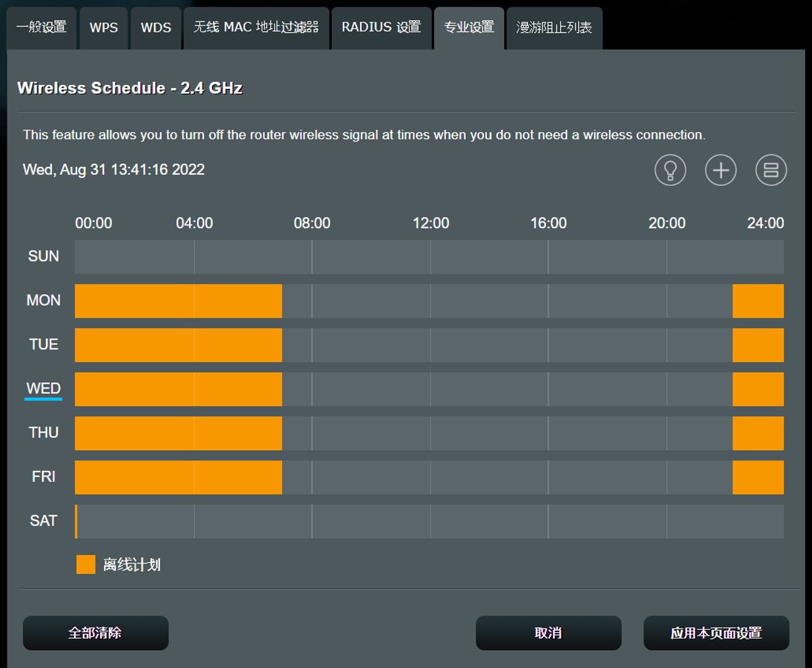Viewport: 812px width, 668px height.
Task: Open the 一般设置 tab
Action: point(41,28)
